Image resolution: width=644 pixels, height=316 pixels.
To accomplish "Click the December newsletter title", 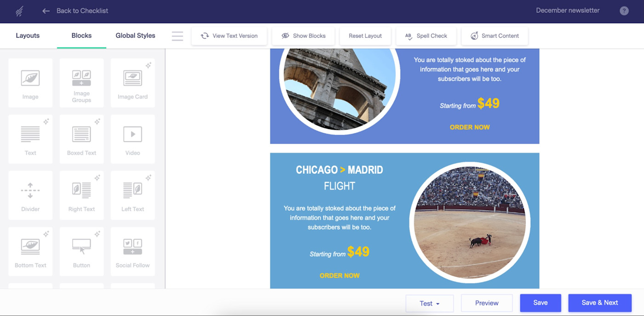I will [568, 10].
